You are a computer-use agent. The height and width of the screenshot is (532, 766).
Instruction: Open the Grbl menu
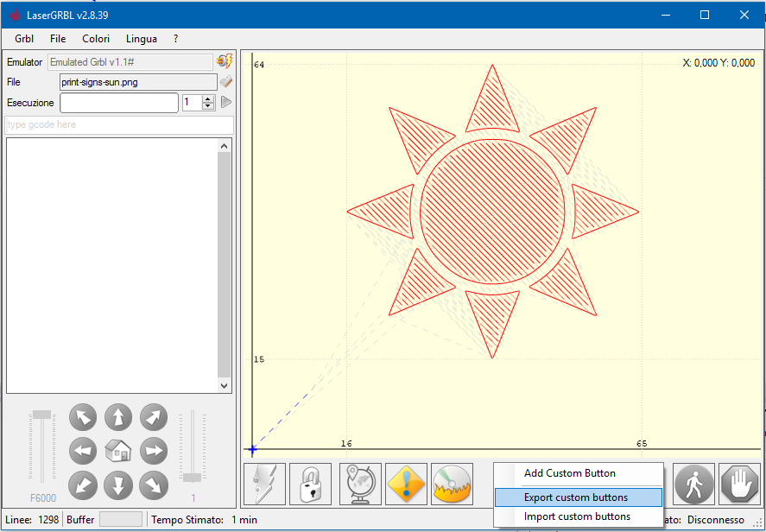[24, 39]
